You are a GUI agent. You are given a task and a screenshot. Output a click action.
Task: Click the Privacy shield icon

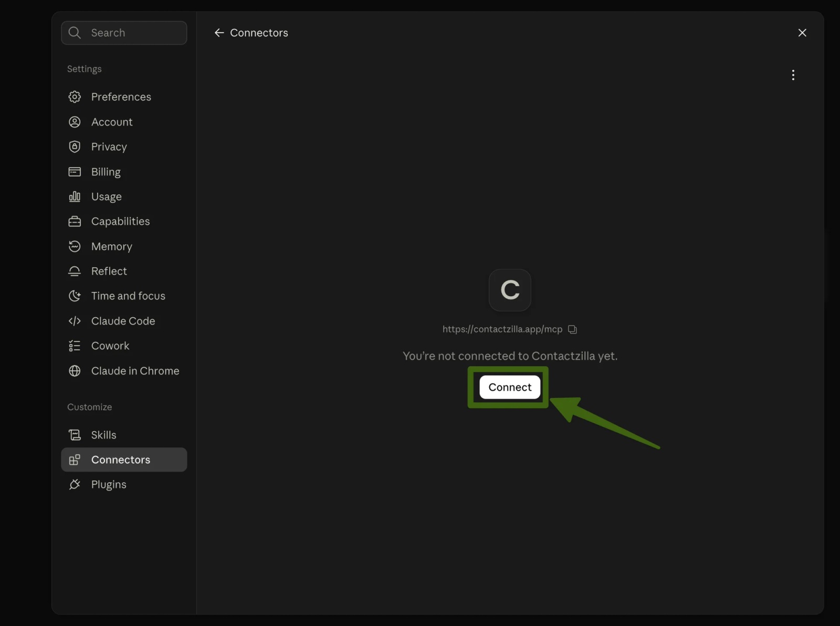point(75,147)
